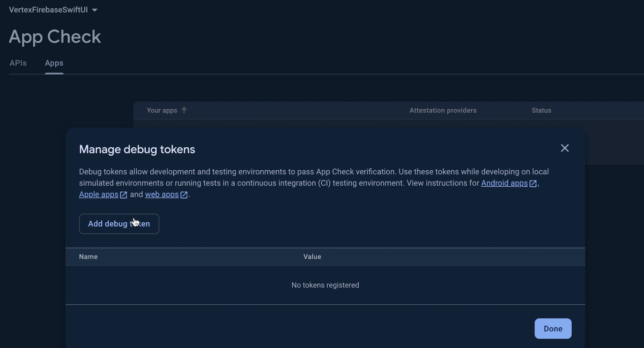
Task: Click the Your apps column header
Action: tap(162, 110)
